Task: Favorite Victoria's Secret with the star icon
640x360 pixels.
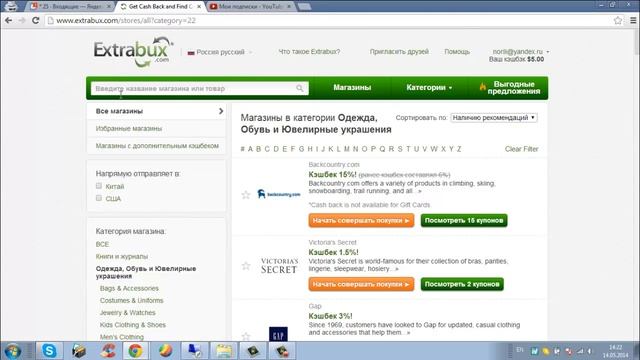Action: point(246,266)
